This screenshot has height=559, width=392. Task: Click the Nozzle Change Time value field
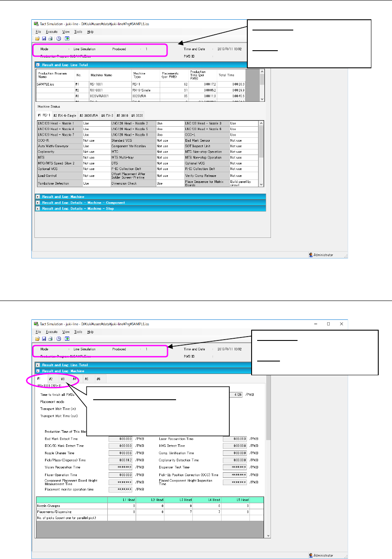point(121,453)
